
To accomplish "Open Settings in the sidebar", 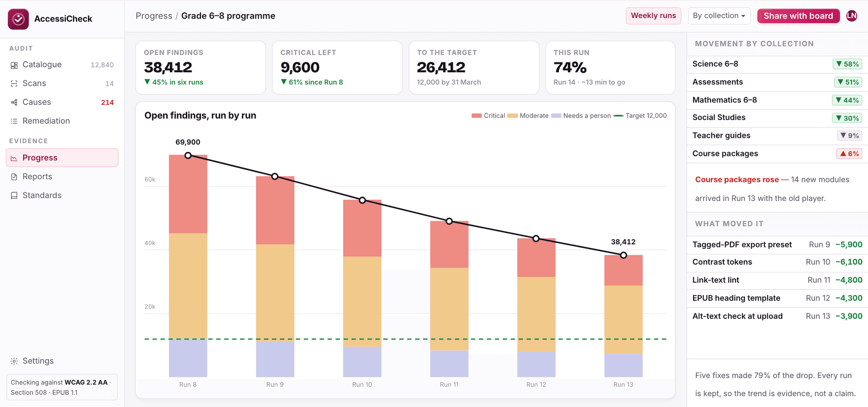I will coord(62,361).
